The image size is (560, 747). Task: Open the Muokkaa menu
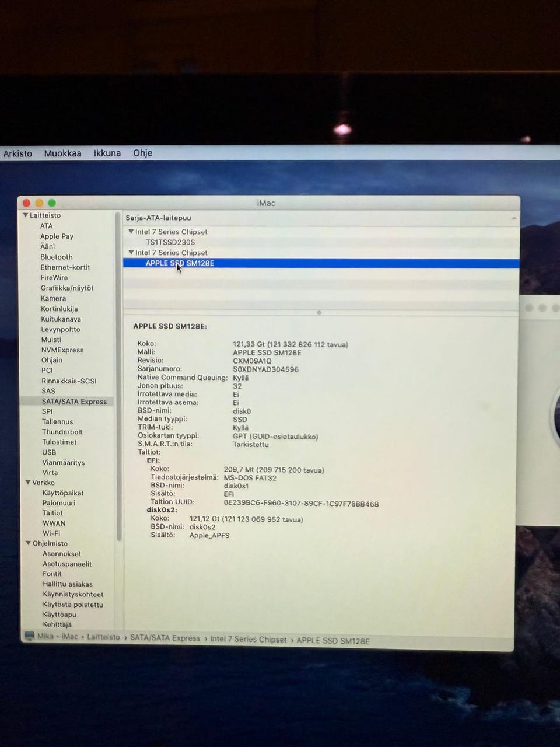pos(62,153)
